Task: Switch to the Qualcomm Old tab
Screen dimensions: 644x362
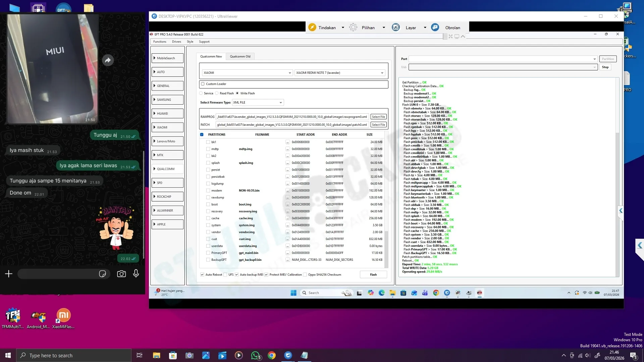Action: pyautogui.click(x=240, y=56)
